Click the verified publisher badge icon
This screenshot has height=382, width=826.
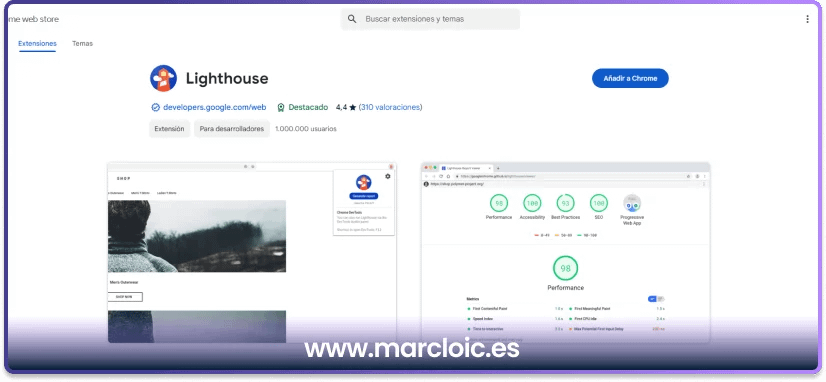coord(155,107)
